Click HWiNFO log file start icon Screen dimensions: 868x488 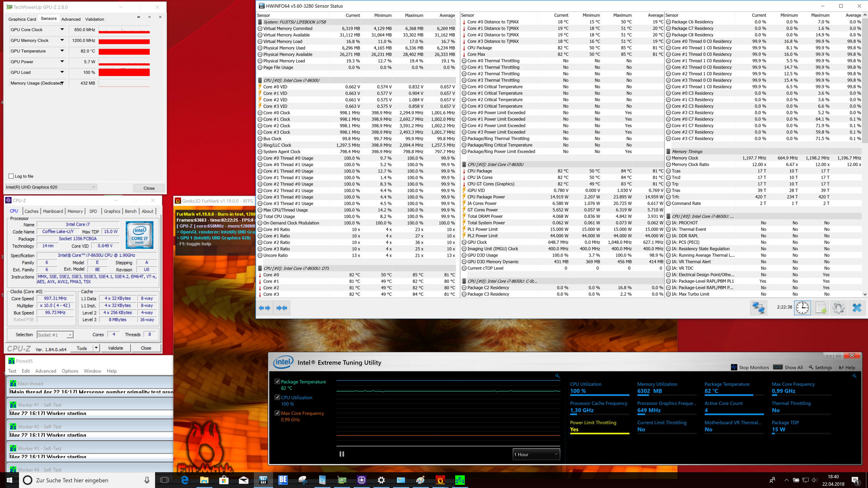click(821, 308)
